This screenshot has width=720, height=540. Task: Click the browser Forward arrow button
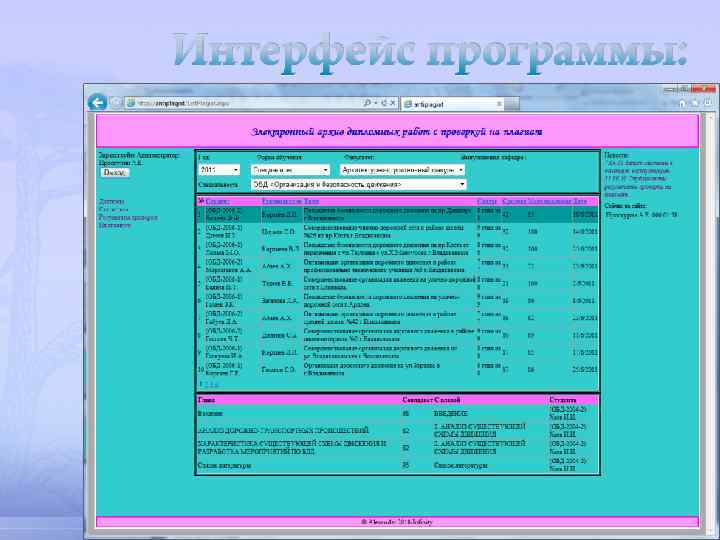[115, 103]
